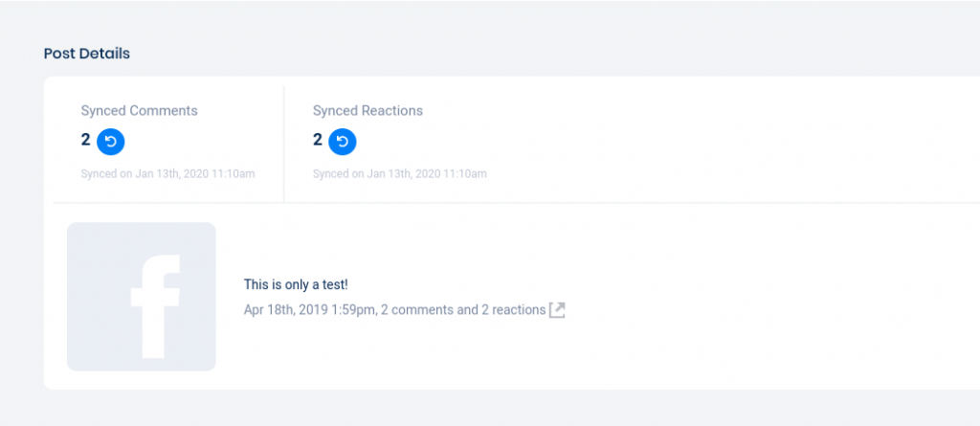Image resolution: width=980 pixels, height=426 pixels.
Task: Click the horizontal divider above the post
Action: pyautogui.click(x=517, y=203)
